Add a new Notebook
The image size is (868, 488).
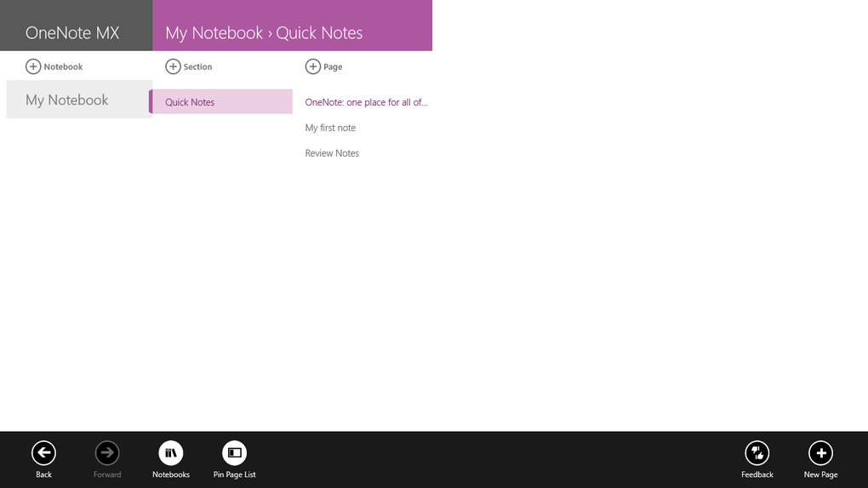point(54,66)
